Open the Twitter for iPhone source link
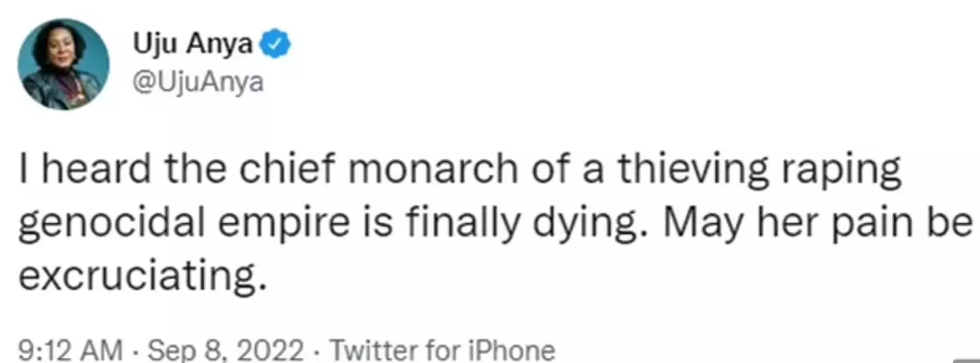This screenshot has width=980, height=363. coord(442,351)
